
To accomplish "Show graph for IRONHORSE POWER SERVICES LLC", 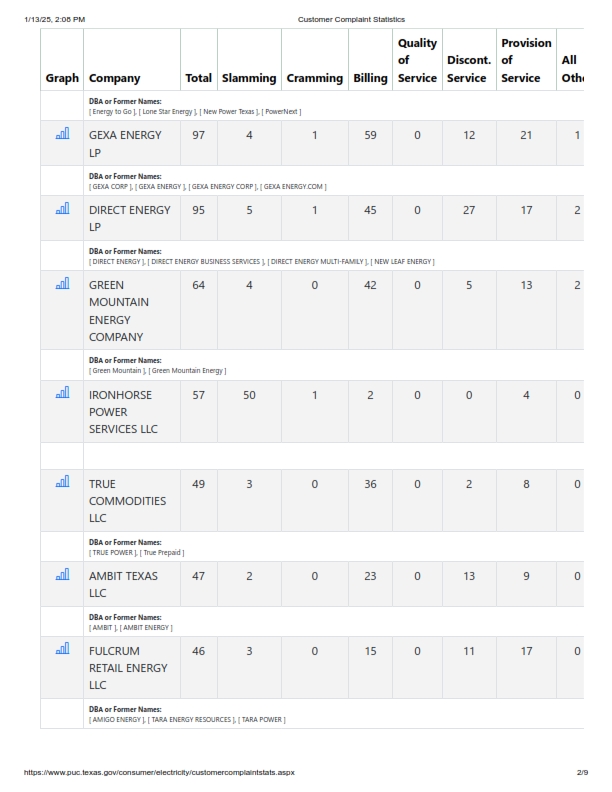I will pyautogui.click(x=62, y=392).
